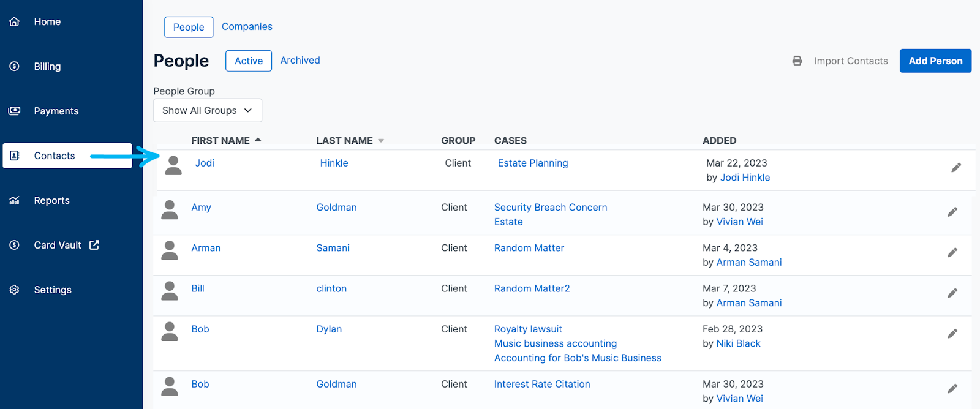Click the printer icon next to Import Contacts
The height and width of the screenshot is (409, 980).
click(x=797, y=61)
